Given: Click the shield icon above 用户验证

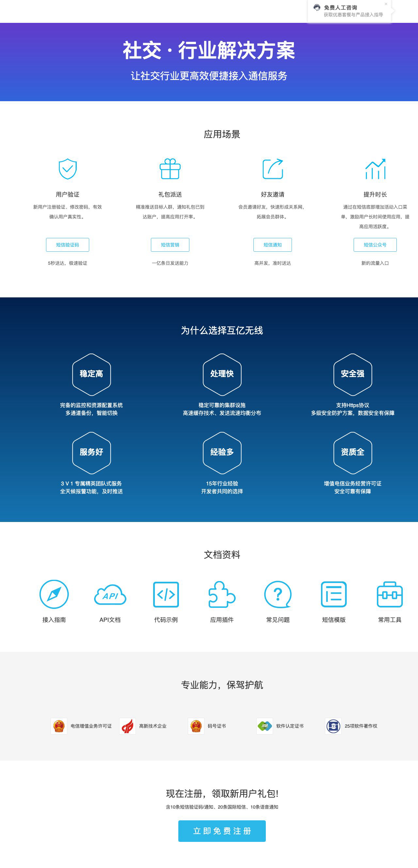Looking at the screenshot, I should pyautogui.click(x=67, y=169).
